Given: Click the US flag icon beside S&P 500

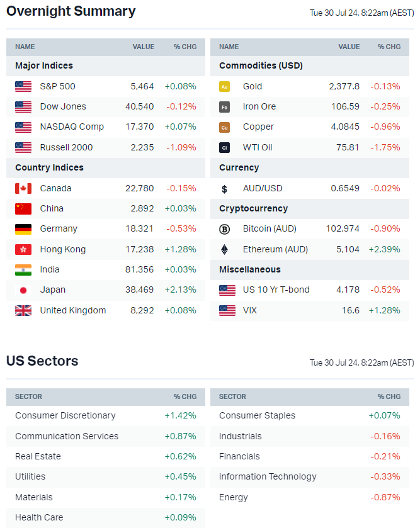Looking at the screenshot, I should (23, 86).
